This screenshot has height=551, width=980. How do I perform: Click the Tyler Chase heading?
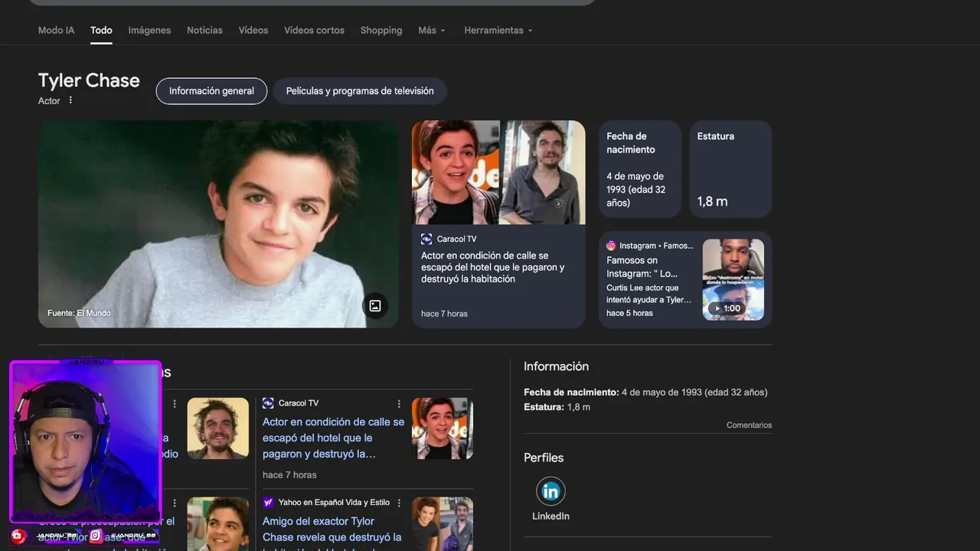coord(89,80)
